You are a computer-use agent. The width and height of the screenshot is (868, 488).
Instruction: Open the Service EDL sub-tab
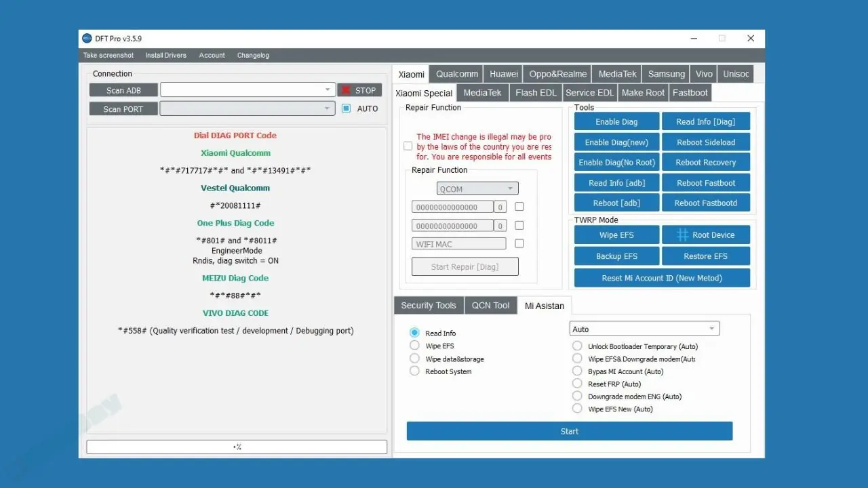[x=589, y=93]
